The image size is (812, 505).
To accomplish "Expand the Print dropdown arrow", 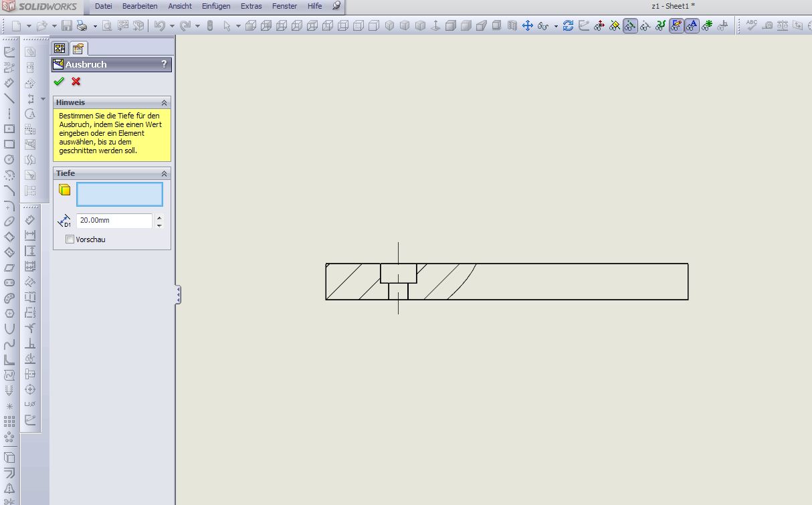I will pos(95,26).
